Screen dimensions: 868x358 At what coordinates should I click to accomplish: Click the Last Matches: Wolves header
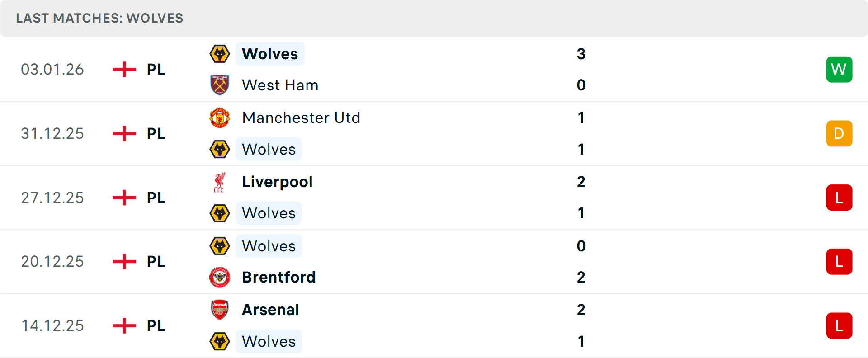(x=99, y=18)
